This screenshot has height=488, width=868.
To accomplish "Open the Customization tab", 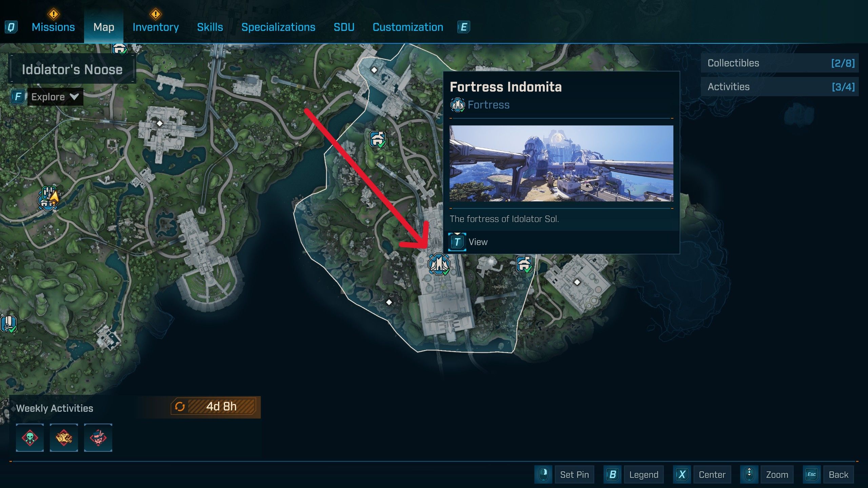I will tap(408, 27).
